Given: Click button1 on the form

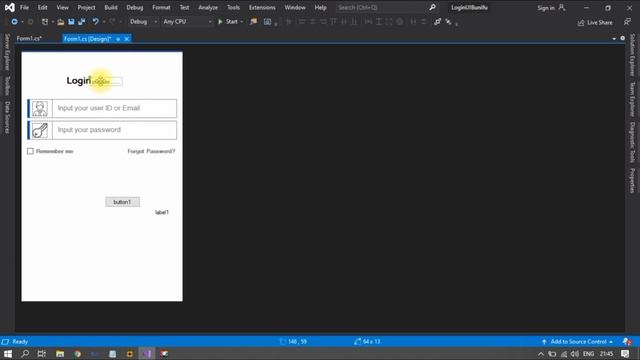Looking at the screenshot, I should pyautogui.click(x=122, y=202).
